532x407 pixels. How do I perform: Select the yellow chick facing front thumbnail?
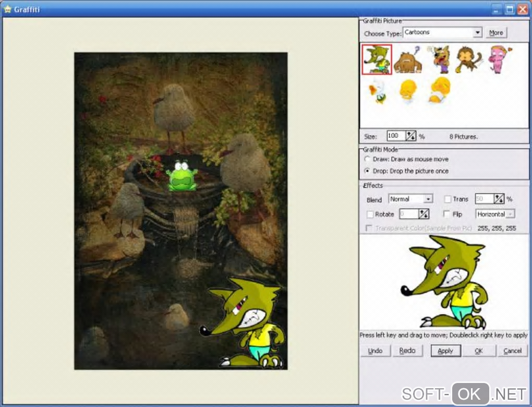point(407,91)
